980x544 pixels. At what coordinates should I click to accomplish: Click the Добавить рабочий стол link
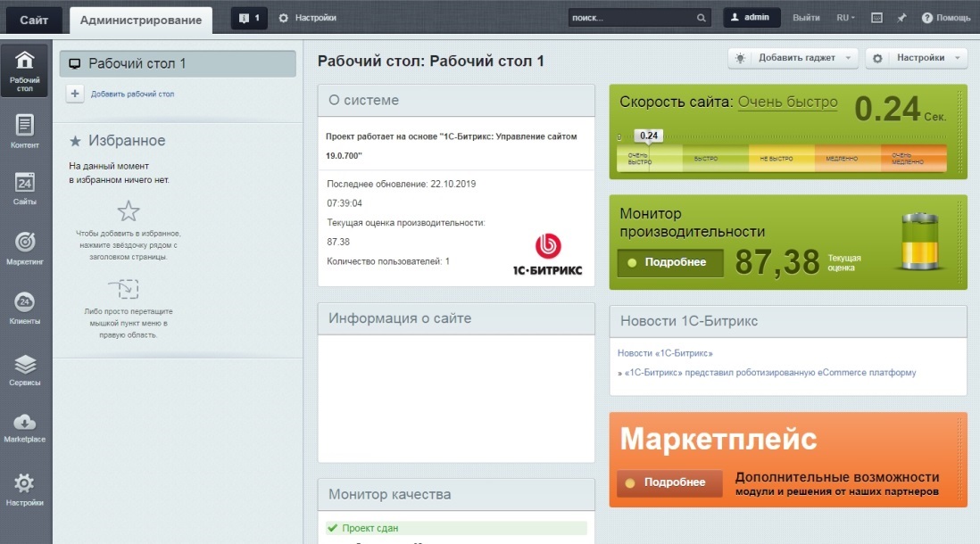point(132,95)
